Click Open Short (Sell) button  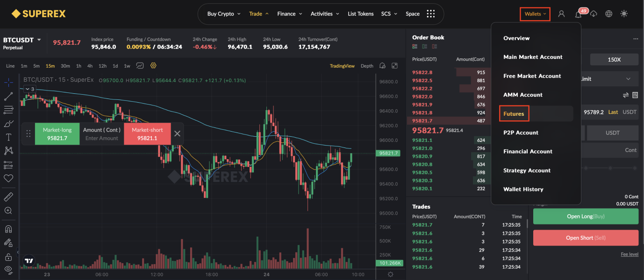coord(586,238)
